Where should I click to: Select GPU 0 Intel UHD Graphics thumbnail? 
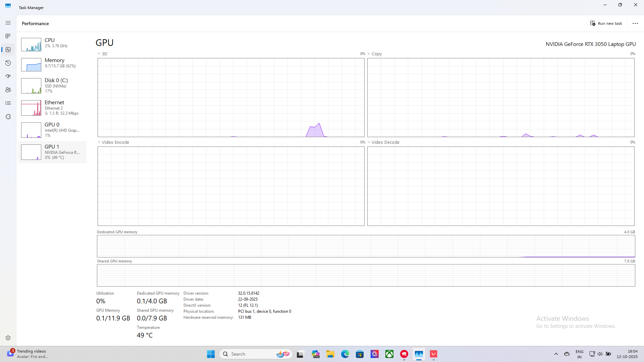pyautogui.click(x=31, y=130)
